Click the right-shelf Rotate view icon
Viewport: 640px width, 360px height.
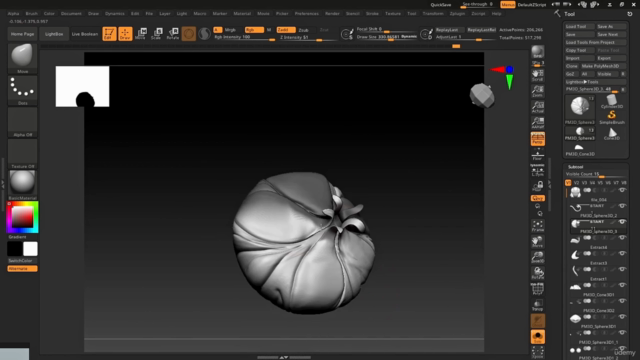[538, 273]
